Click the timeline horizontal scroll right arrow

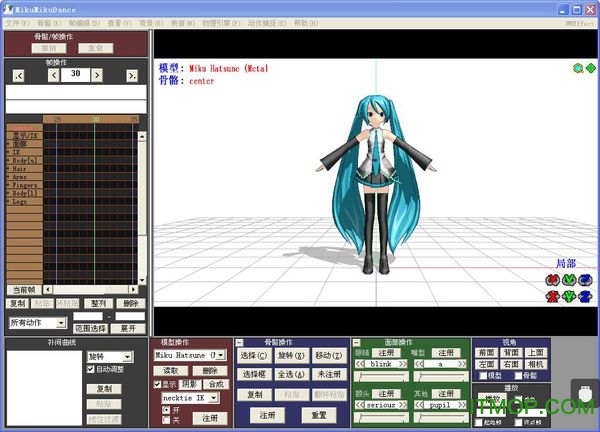[133, 289]
